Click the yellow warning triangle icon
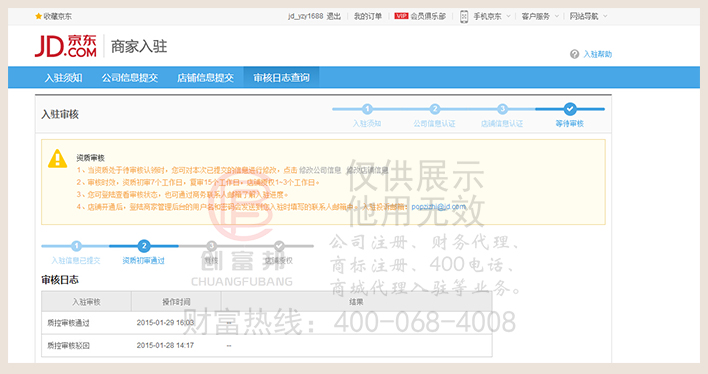Image resolution: width=708 pixels, height=374 pixels. (x=57, y=159)
